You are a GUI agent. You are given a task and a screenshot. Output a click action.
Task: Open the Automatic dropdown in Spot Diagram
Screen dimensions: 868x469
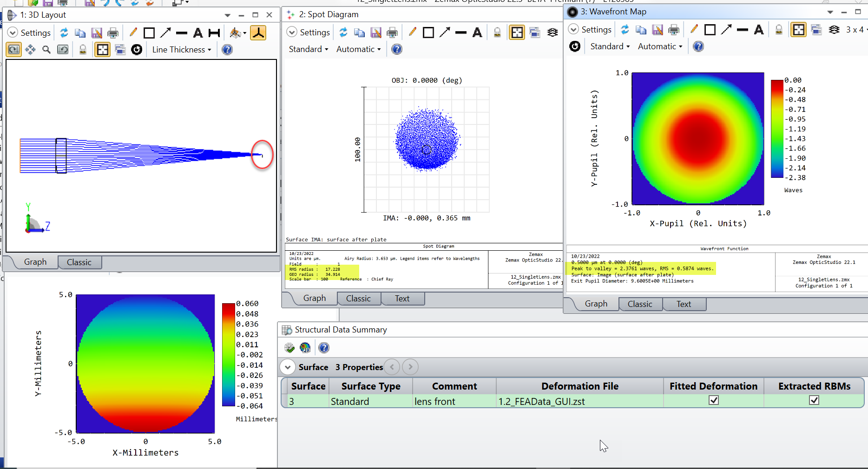pyautogui.click(x=358, y=49)
